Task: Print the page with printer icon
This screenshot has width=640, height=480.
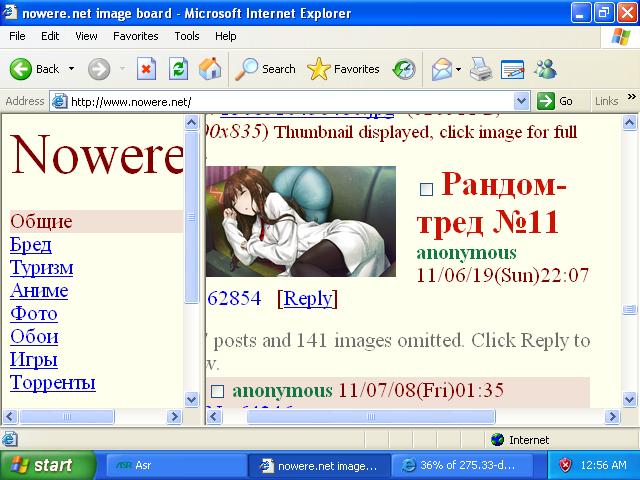Action: (x=481, y=69)
